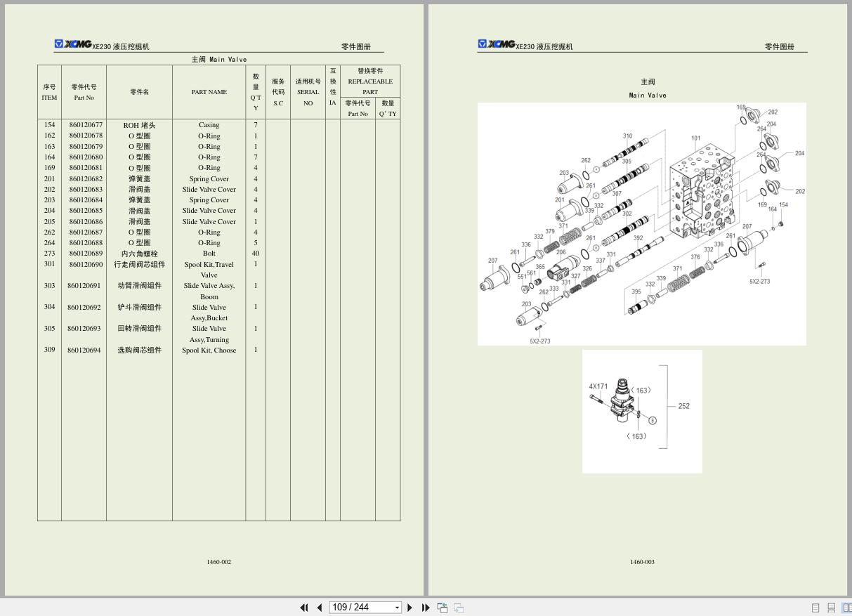
Task: Click the "PART NAME" column header
Action: coord(209,92)
